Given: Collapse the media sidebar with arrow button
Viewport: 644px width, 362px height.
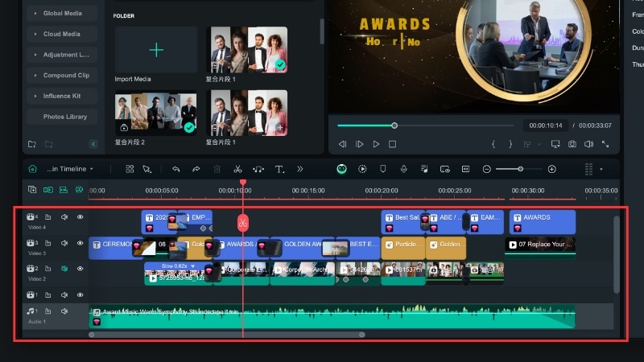Looking at the screenshot, I should pyautogui.click(x=93, y=144).
